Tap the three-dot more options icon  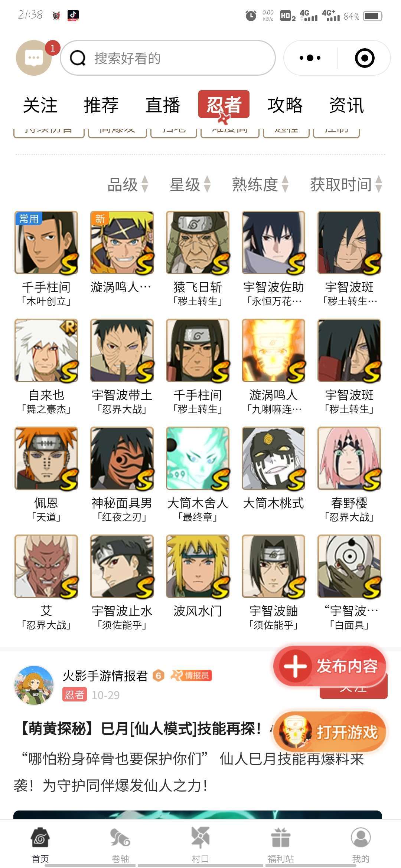pyautogui.click(x=310, y=58)
